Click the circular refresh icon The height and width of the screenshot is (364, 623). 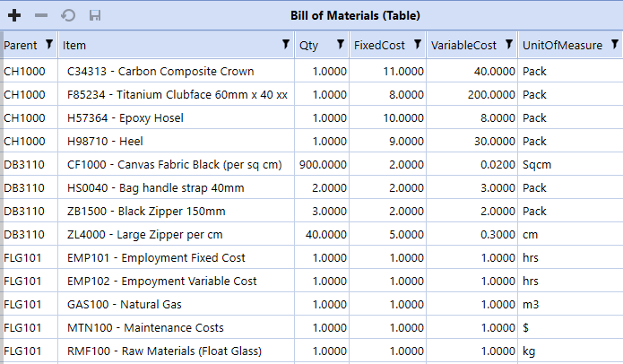coord(68,15)
